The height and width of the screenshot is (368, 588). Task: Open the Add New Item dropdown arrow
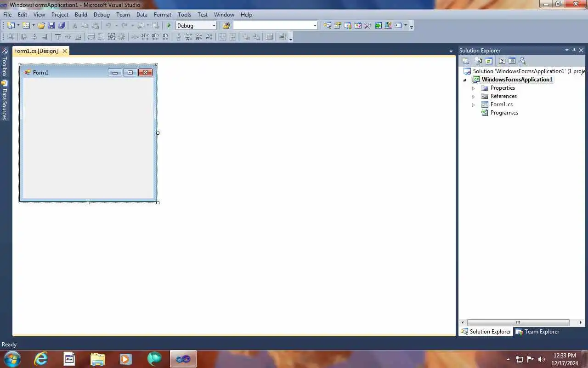[x=34, y=25]
